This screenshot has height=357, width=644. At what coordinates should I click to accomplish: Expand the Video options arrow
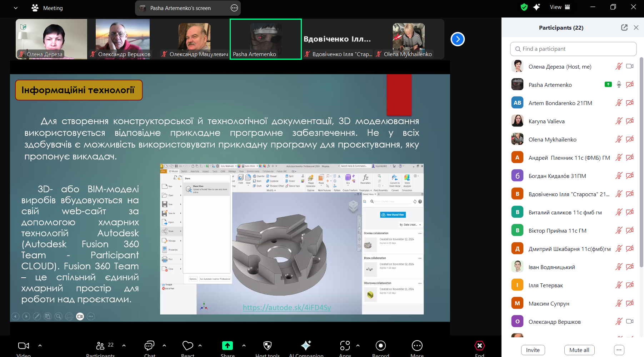coord(40,346)
